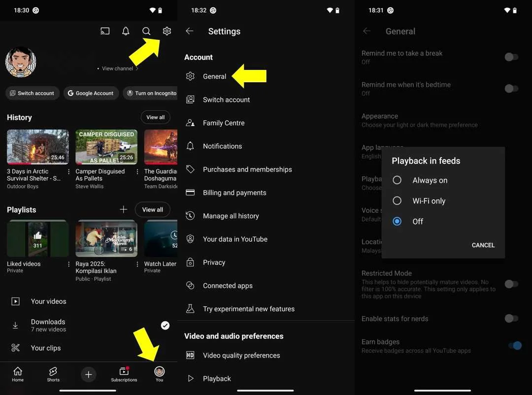Open View channel link
Image resolution: width=532 pixels, height=395 pixels.
coord(117,68)
